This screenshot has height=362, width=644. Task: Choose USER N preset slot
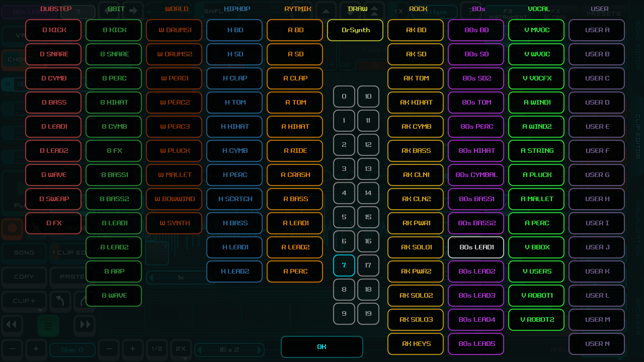coord(597,344)
